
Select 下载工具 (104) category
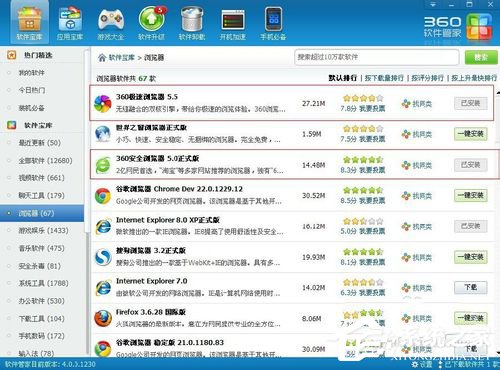click(41, 318)
